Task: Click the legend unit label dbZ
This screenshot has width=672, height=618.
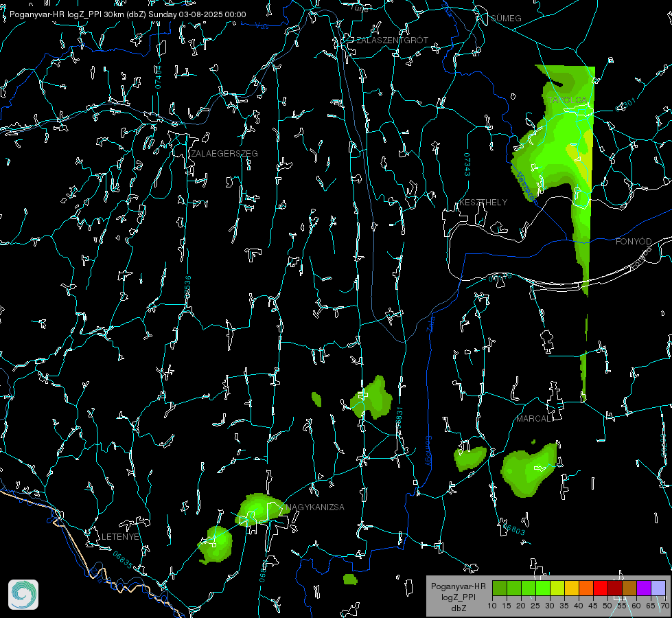Action: (x=458, y=608)
